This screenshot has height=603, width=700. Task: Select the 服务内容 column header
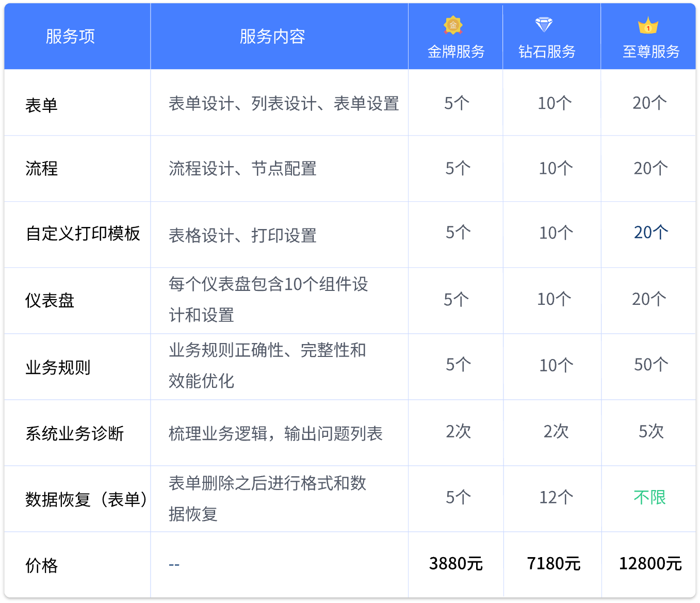click(x=272, y=37)
